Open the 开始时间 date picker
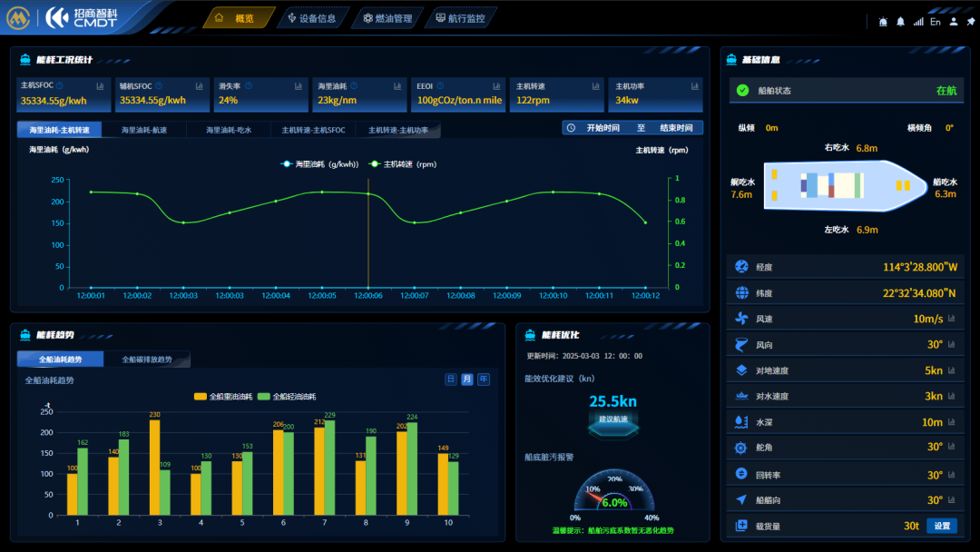Screen dimensions: 980x552 pyautogui.click(x=603, y=128)
